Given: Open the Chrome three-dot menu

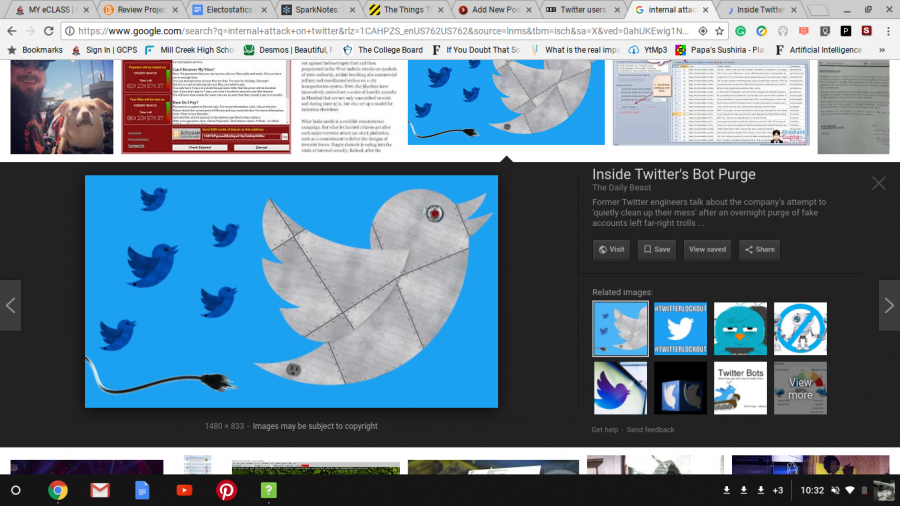Looking at the screenshot, I should point(888,31).
